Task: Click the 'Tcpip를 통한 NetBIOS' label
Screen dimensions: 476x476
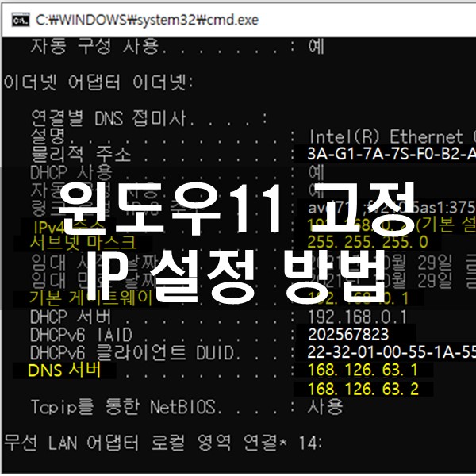Action: pos(123,407)
